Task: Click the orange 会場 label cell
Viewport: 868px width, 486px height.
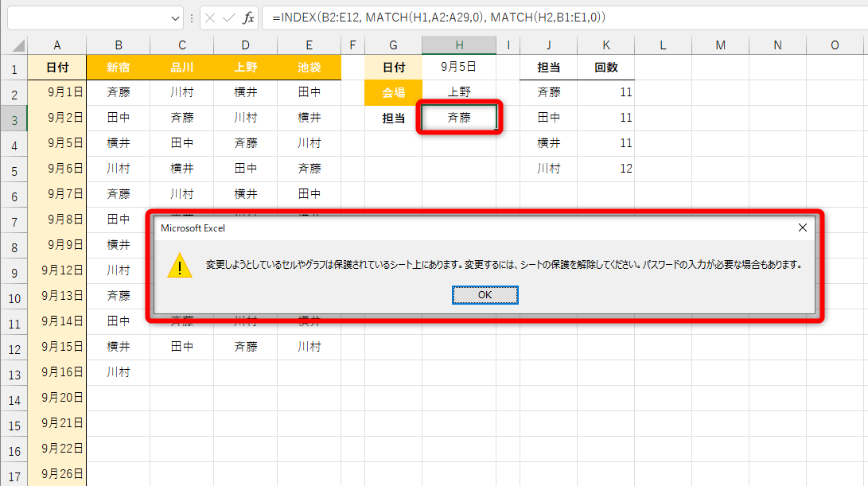Action: 393,92
